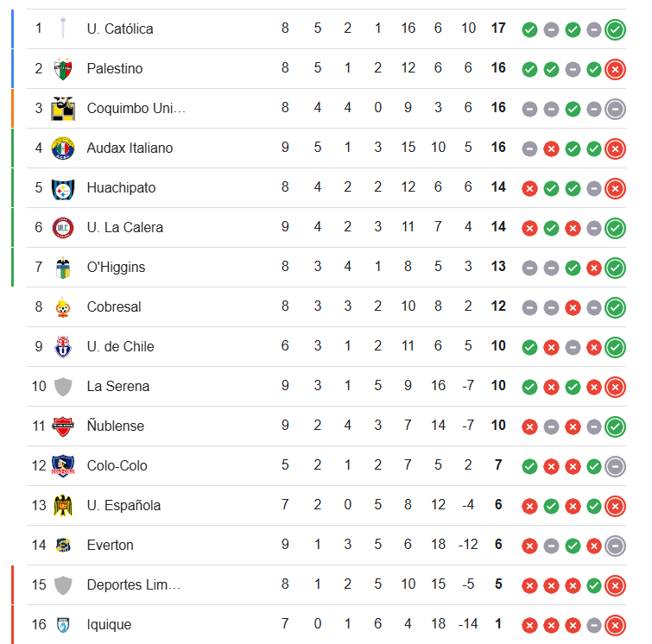This screenshot has height=644, width=652.
Task: Select the Ñublense team name
Action: tap(116, 426)
